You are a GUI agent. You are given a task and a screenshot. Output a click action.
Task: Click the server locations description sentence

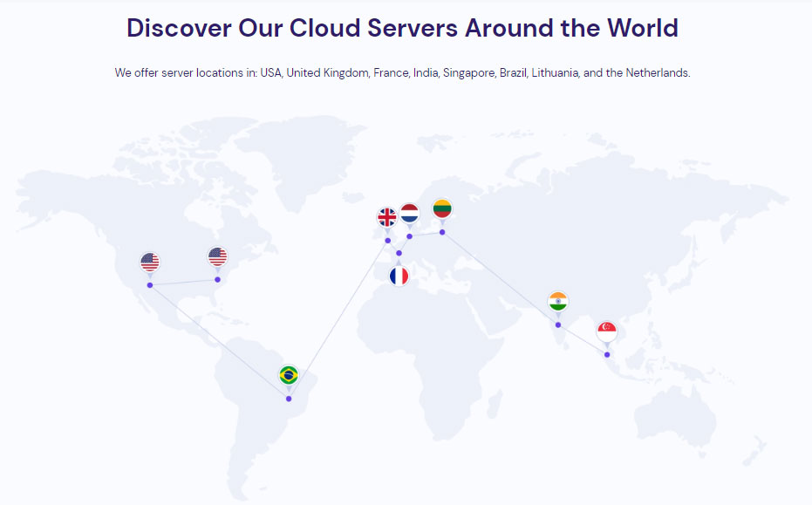[402, 73]
